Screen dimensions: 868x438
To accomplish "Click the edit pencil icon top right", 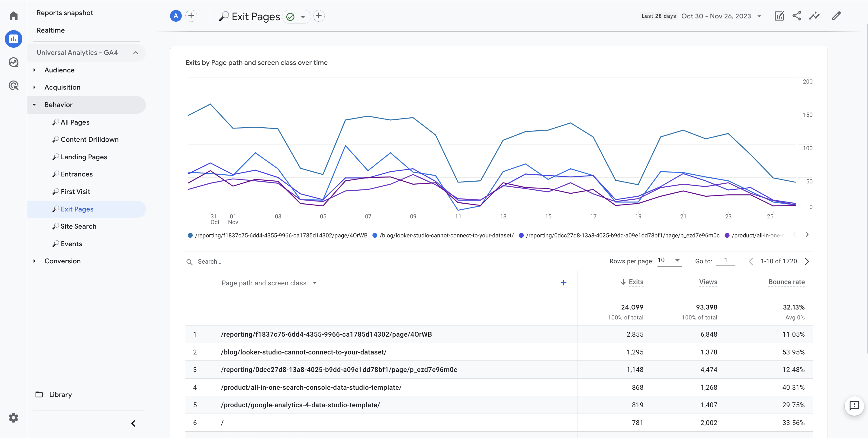I will tap(837, 16).
